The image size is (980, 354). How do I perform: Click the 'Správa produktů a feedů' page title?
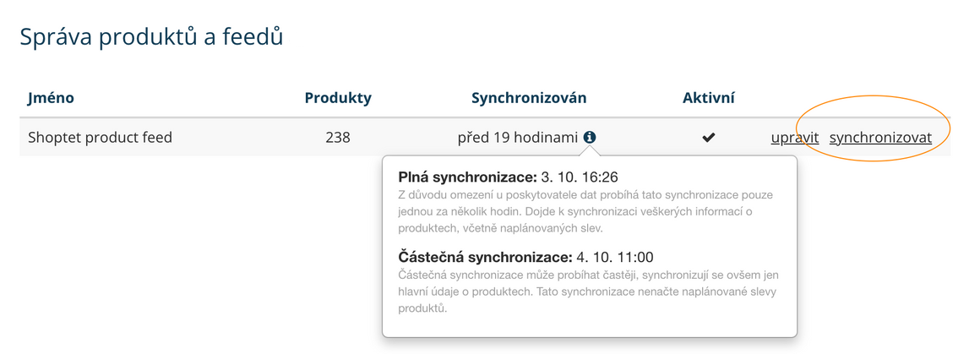pos(151,36)
